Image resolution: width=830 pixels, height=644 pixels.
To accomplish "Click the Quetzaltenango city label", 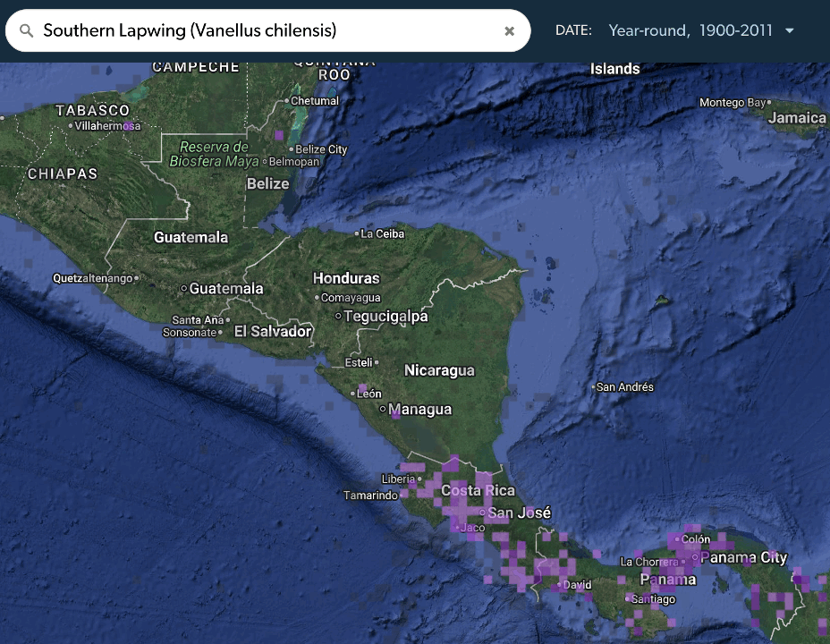I will pyautogui.click(x=93, y=278).
